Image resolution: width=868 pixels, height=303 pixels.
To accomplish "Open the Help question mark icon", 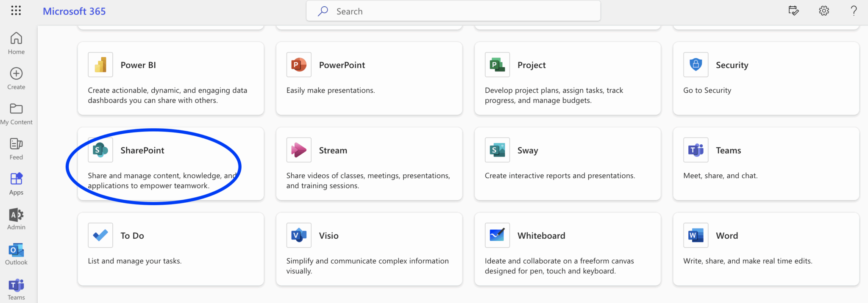I will point(854,11).
